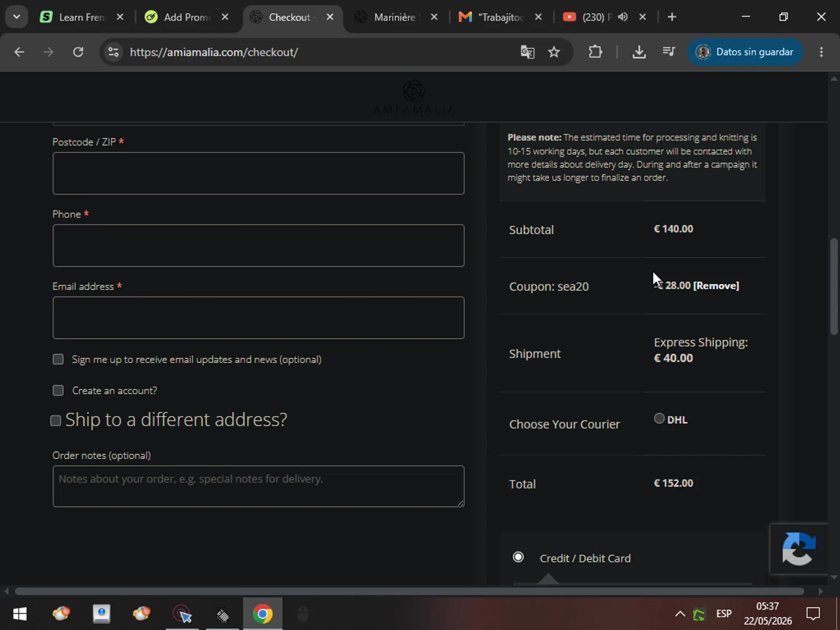840x630 pixels.
Task: Reload the checkout page
Action: 78,52
